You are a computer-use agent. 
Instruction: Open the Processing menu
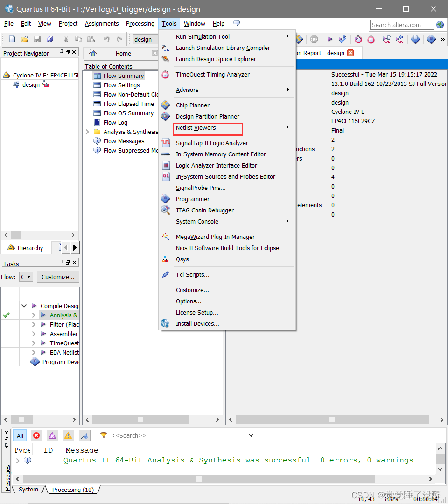140,24
